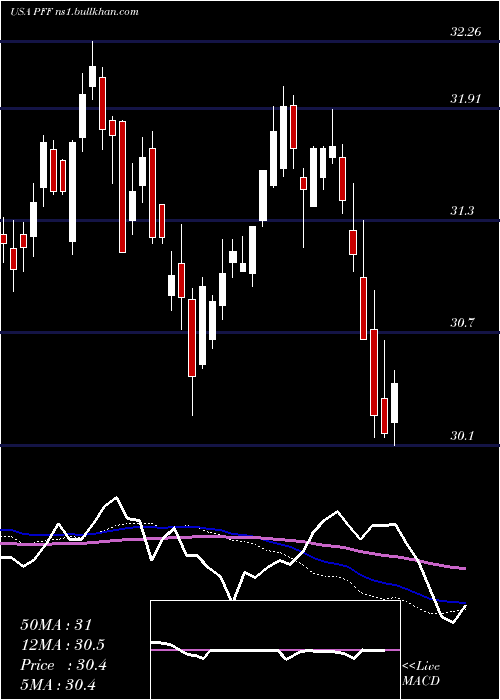Click the '5MA : 30.4' reading
This screenshot has height=700, width=500.
pos(58,685)
